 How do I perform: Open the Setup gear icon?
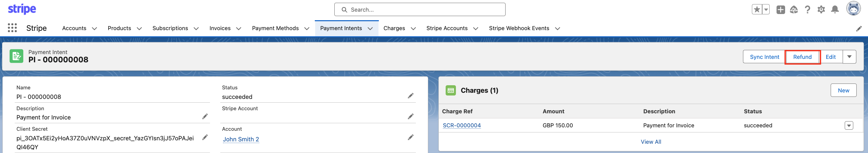(821, 10)
